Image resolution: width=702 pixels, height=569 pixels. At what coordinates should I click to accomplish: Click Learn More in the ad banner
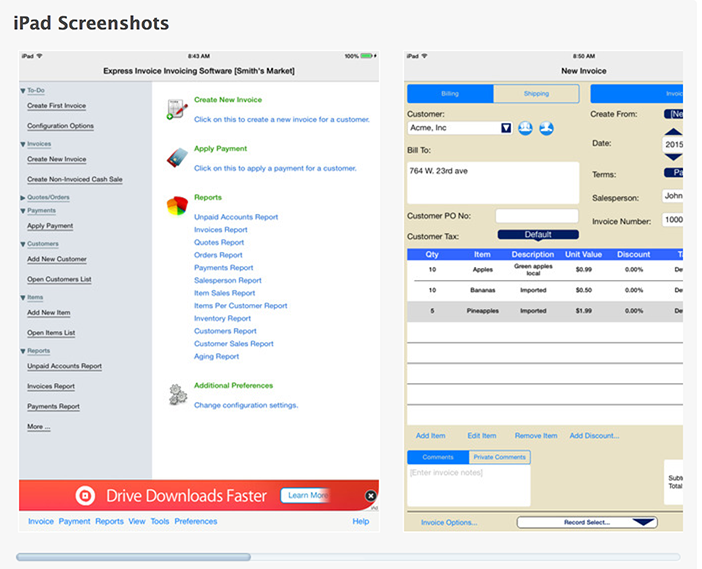point(307,495)
